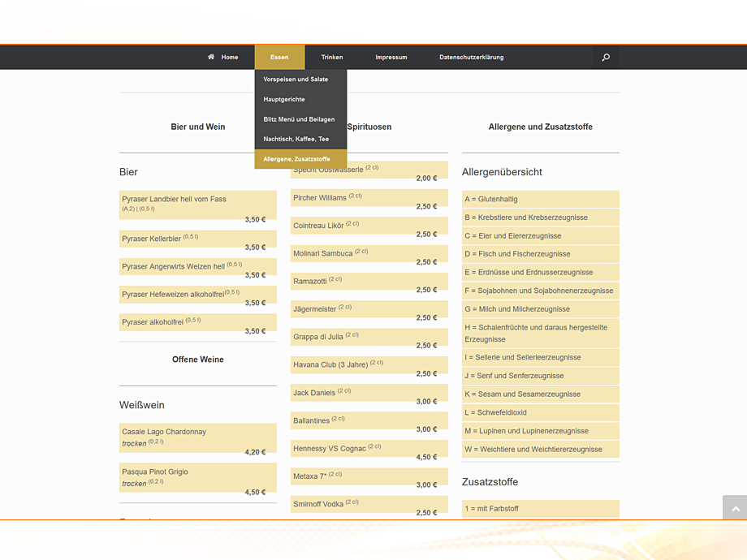The height and width of the screenshot is (560, 747).
Task: Click the Weißwein subheading
Action: click(x=142, y=405)
